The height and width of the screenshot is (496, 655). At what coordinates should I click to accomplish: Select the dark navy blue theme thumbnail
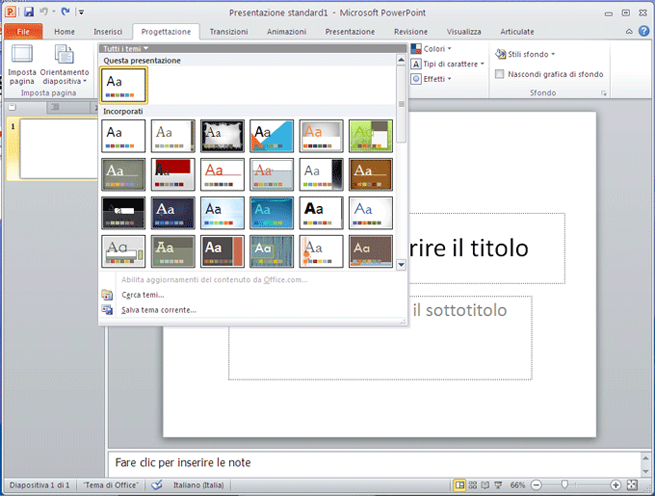point(173,213)
